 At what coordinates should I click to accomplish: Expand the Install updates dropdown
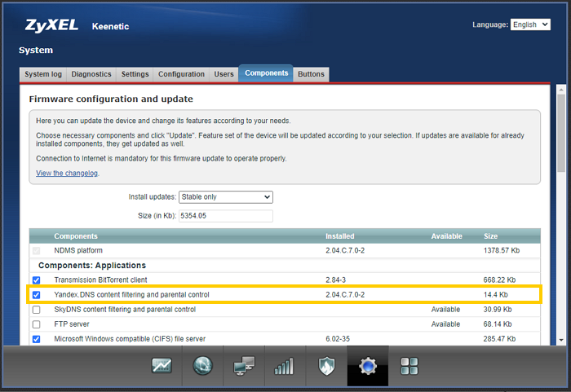click(225, 197)
